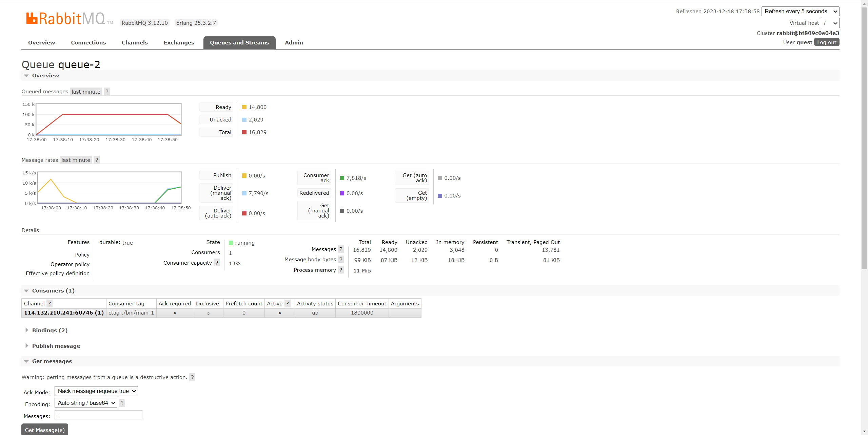Click the RabbitMQ logo
This screenshot has height=435, width=868.
coord(66,19)
